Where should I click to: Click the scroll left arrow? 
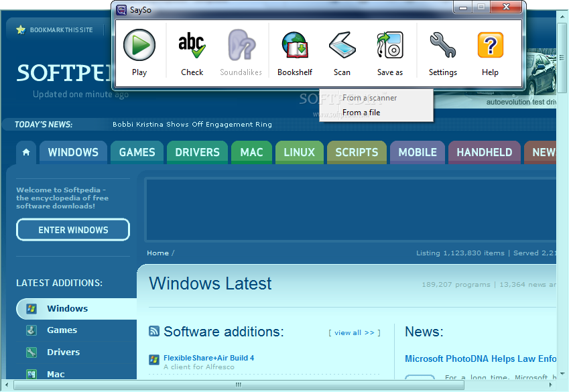(7, 385)
